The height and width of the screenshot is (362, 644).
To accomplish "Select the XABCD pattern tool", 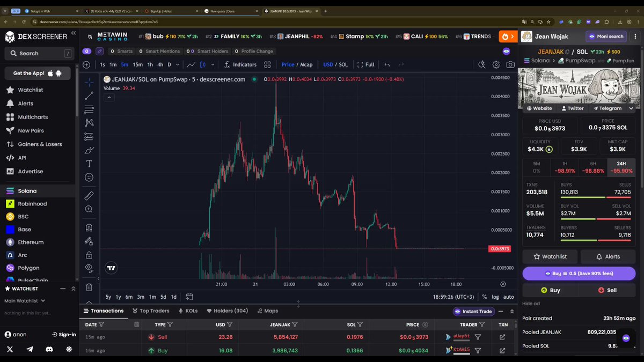I will (x=89, y=123).
